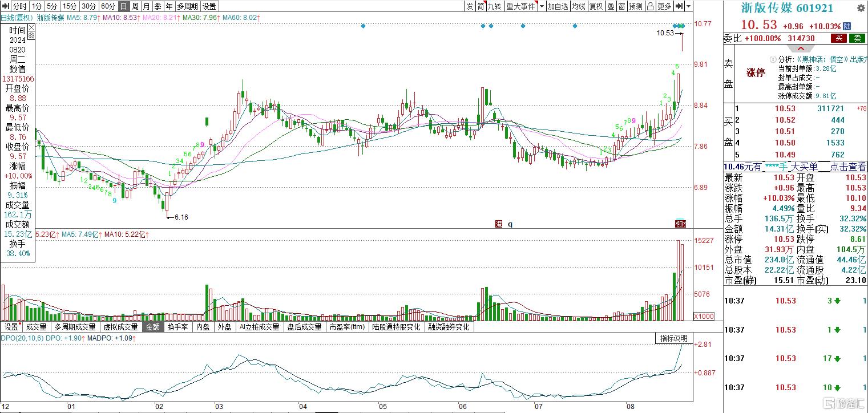Select the 周 weekly period
The image size is (868, 413).
tap(135, 6)
